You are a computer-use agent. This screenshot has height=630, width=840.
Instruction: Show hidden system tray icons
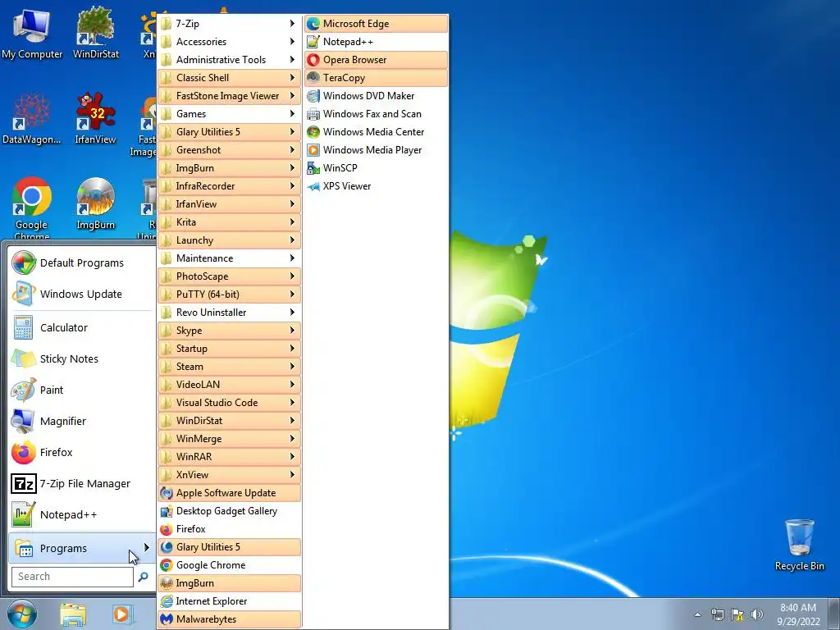click(x=697, y=615)
